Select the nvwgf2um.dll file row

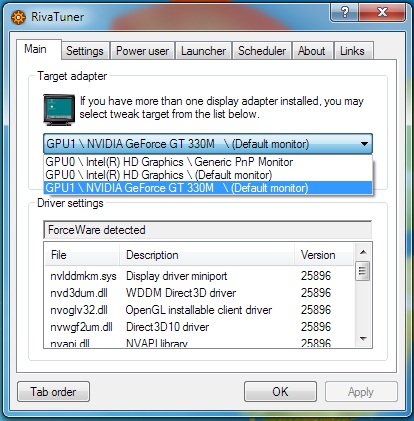point(199,327)
